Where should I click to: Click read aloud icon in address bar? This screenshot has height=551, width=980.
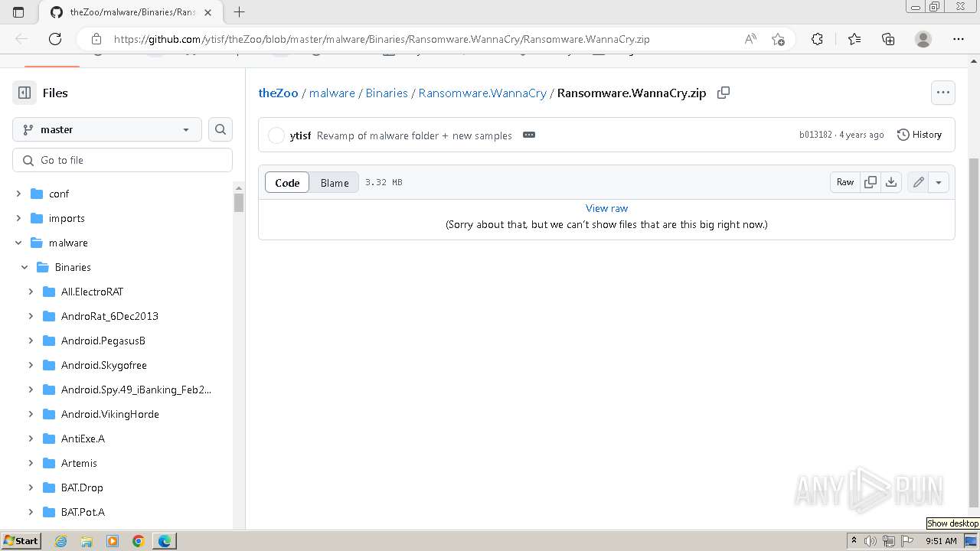click(x=750, y=39)
